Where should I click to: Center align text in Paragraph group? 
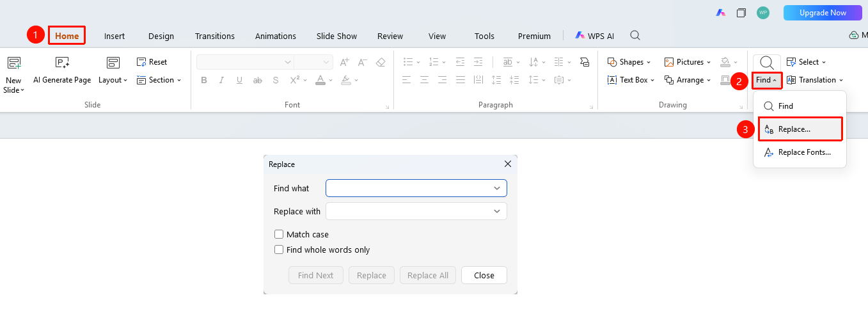424,80
